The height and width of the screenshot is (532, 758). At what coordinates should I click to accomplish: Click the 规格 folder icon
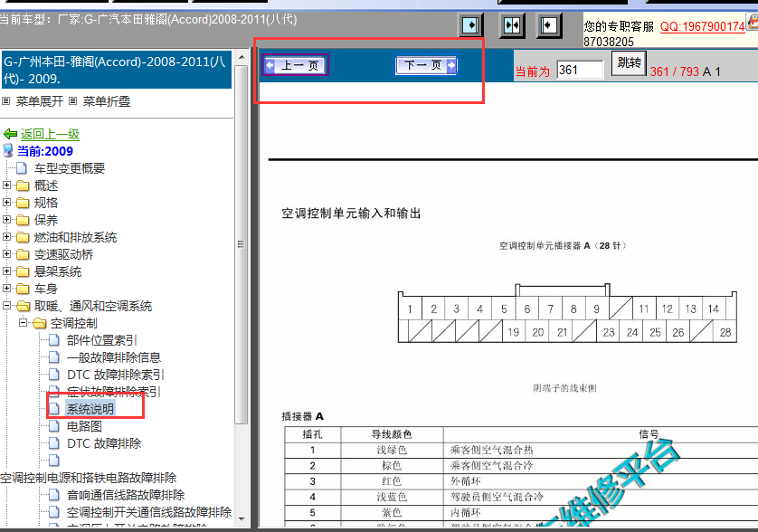pos(23,203)
